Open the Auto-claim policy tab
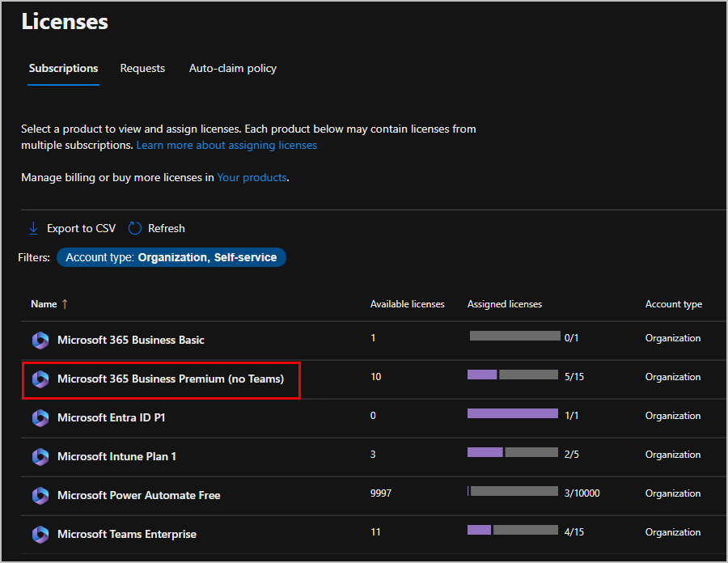 pyautogui.click(x=233, y=69)
